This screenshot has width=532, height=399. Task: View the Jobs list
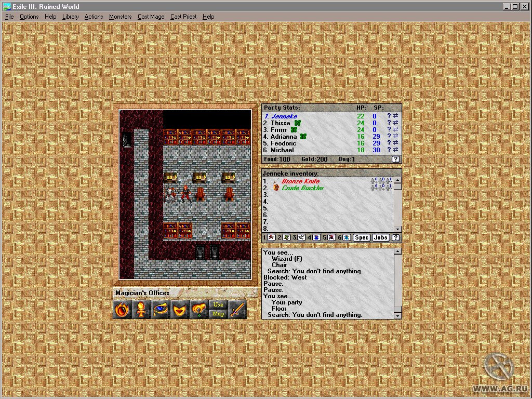click(381, 237)
